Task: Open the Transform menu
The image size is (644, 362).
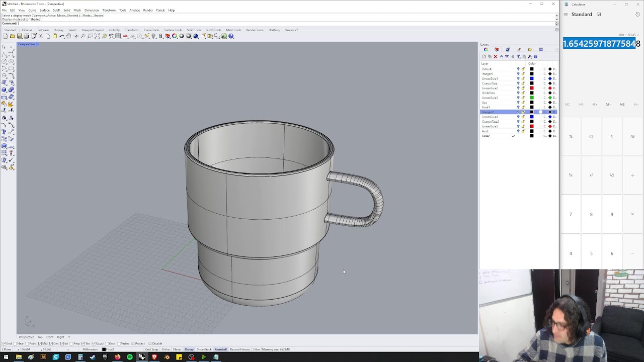Action: [x=109, y=10]
